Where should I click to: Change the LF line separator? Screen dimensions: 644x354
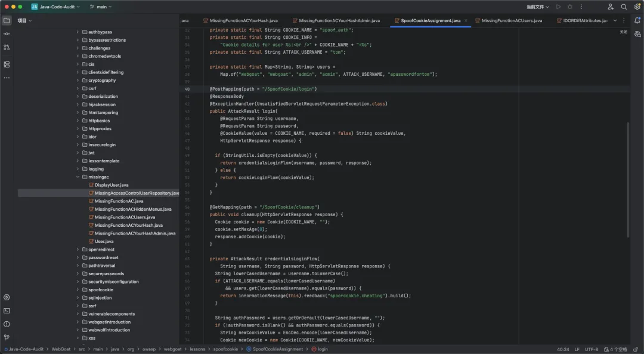577,349
